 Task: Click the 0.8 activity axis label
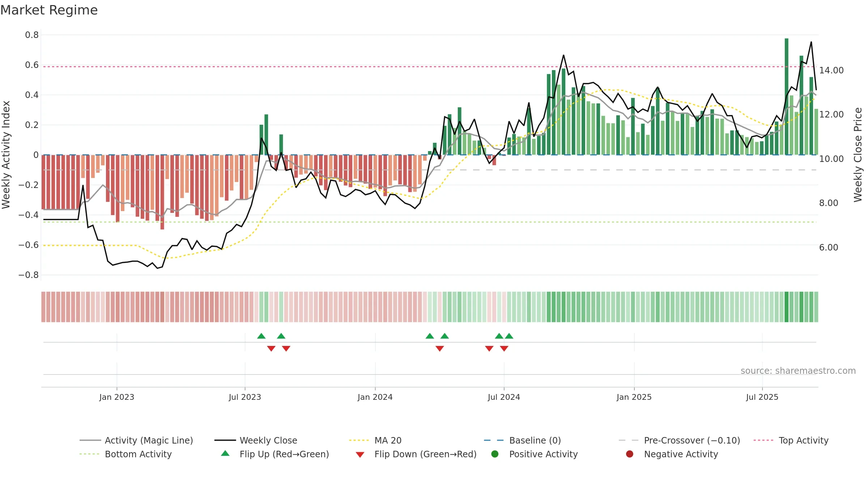[32, 35]
